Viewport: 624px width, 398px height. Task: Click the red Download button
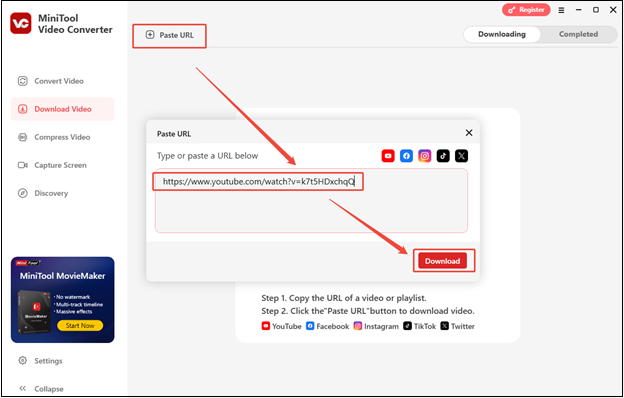pos(442,261)
